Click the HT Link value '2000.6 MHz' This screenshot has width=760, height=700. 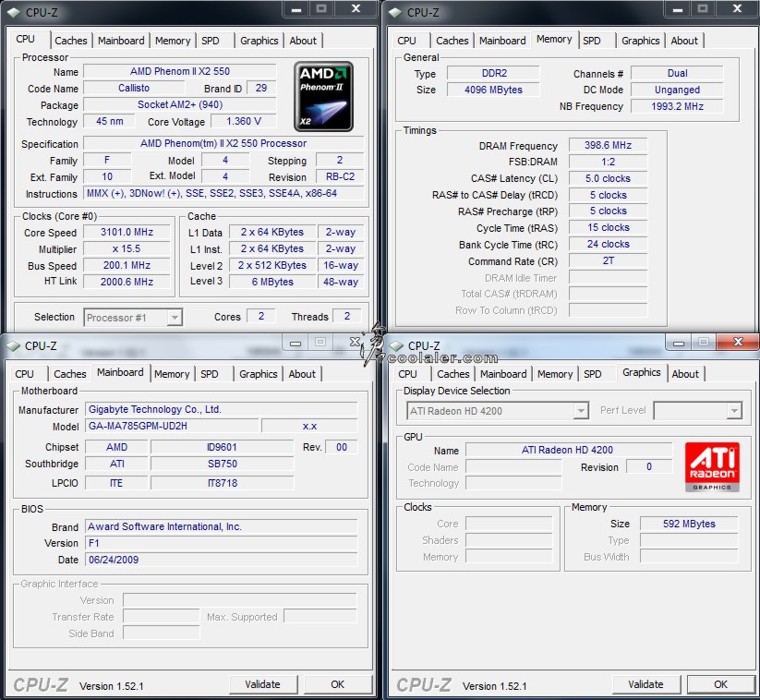pyautogui.click(x=127, y=282)
